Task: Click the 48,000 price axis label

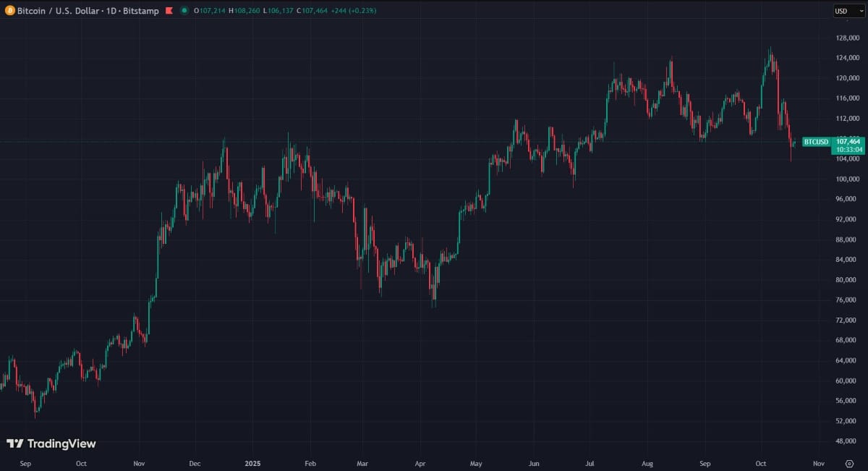Action: tap(847, 441)
